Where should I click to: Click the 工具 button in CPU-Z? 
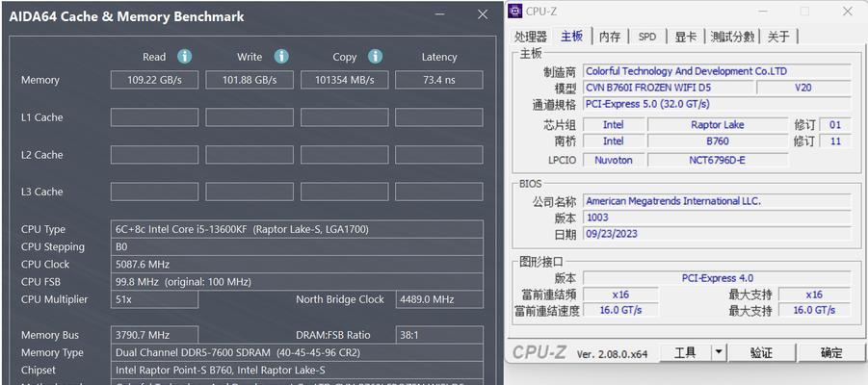click(685, 352)
